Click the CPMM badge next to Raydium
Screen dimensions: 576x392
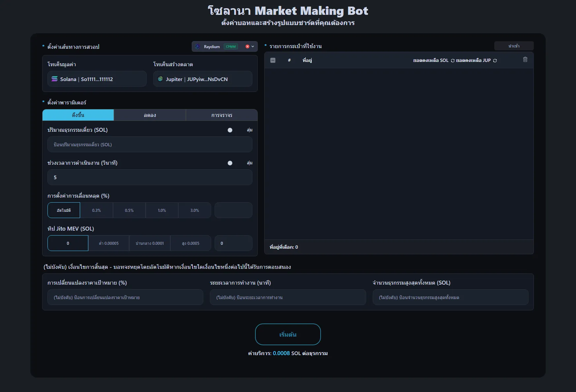(x=231, y=46)
